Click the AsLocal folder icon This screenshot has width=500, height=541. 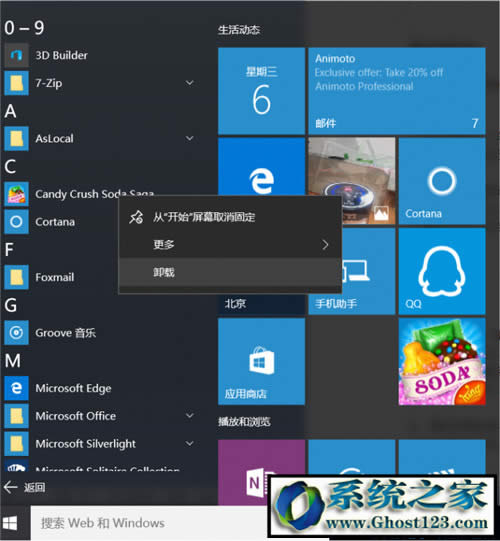pyautogui.click(x=16, y=138)
